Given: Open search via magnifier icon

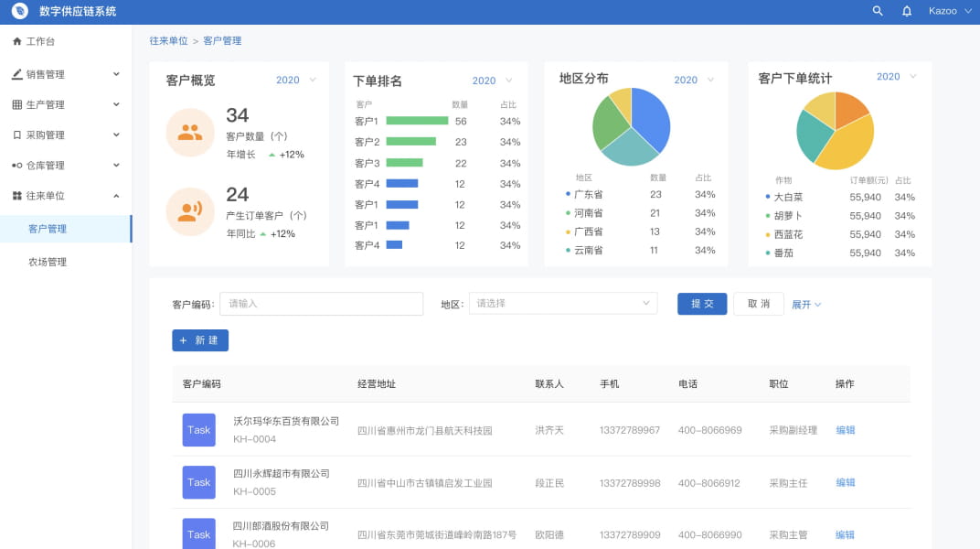Looking at the screenshot, I should coord(878,11).
